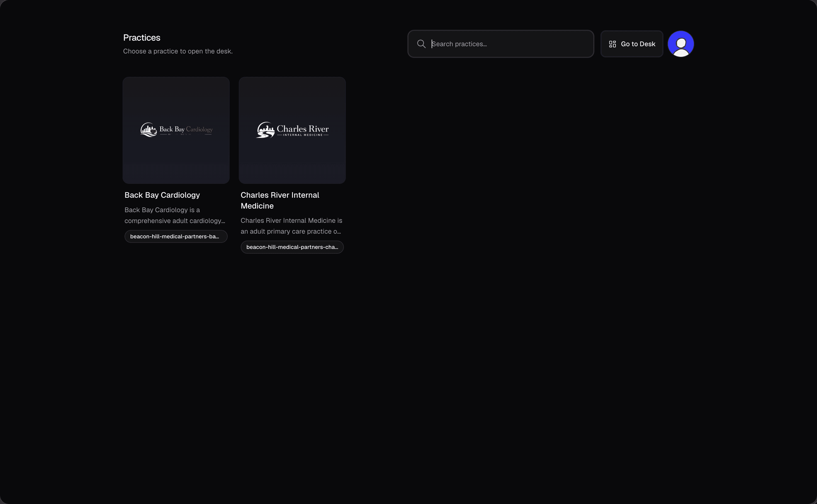The height and width of the screenshot is (504, 817).
Task: Click the Back Bay Cardiology description text
Action: [175, 215]
